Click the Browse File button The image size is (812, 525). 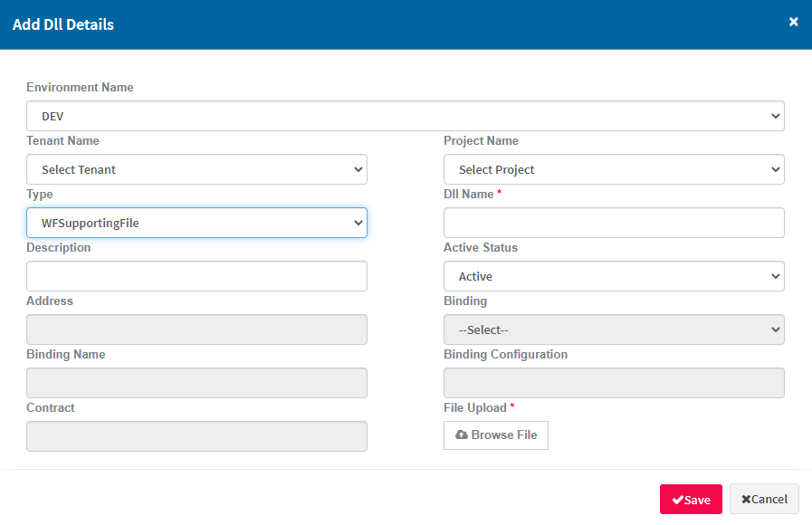(495, 435)
